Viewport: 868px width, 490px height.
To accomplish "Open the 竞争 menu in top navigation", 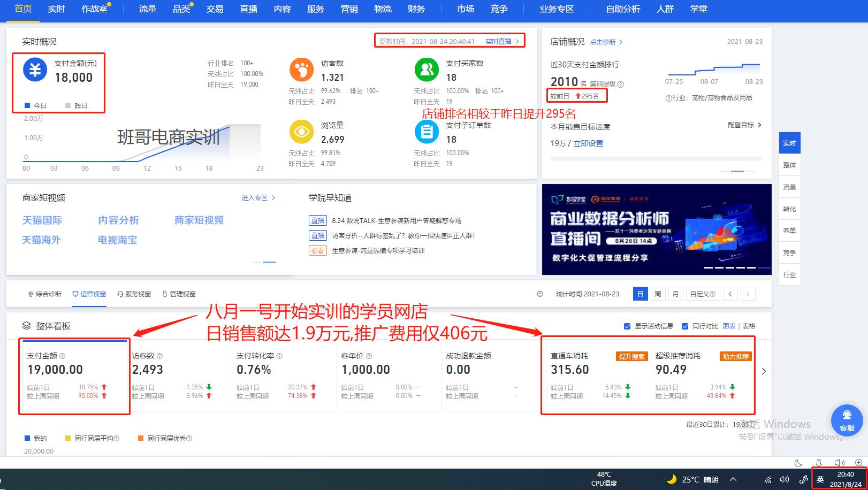I will coord(499,9).
